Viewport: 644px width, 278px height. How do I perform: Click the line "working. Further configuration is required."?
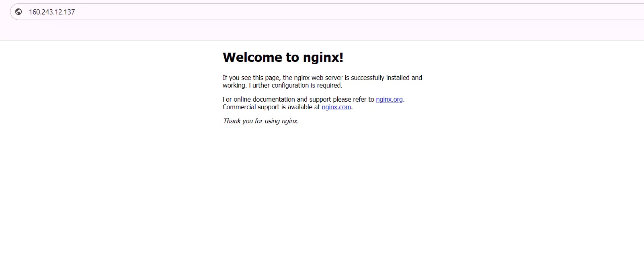click(283, 85)
